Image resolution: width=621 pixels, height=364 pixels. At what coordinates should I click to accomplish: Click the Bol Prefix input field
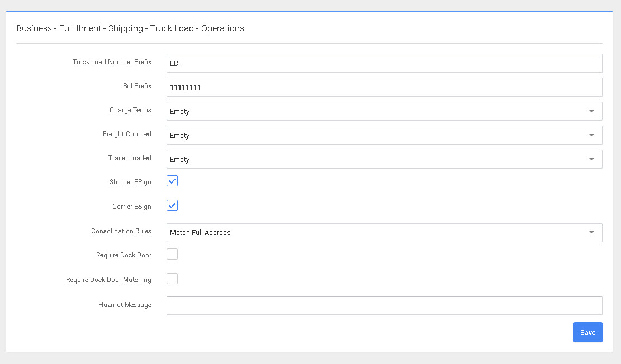(x=384, y=87)
